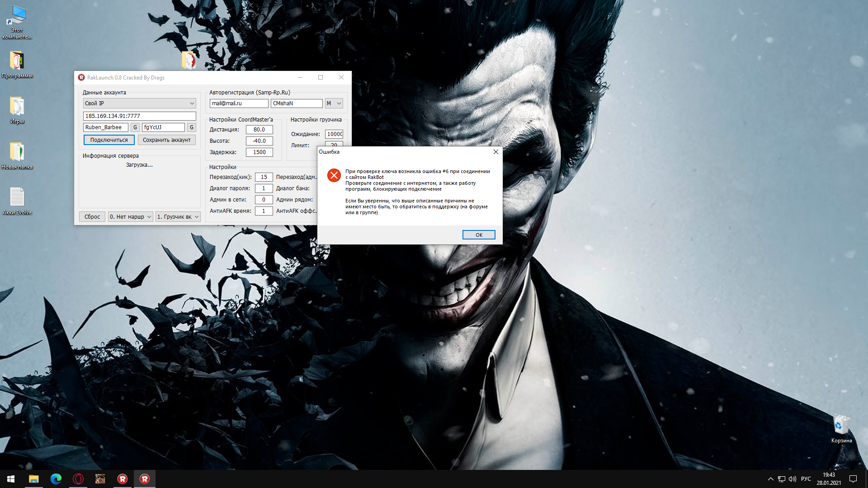Click the Сохранить аккаунт button
Image resolution: width=868 pixels, height=488 pixels.
click(x=166, y=140)
